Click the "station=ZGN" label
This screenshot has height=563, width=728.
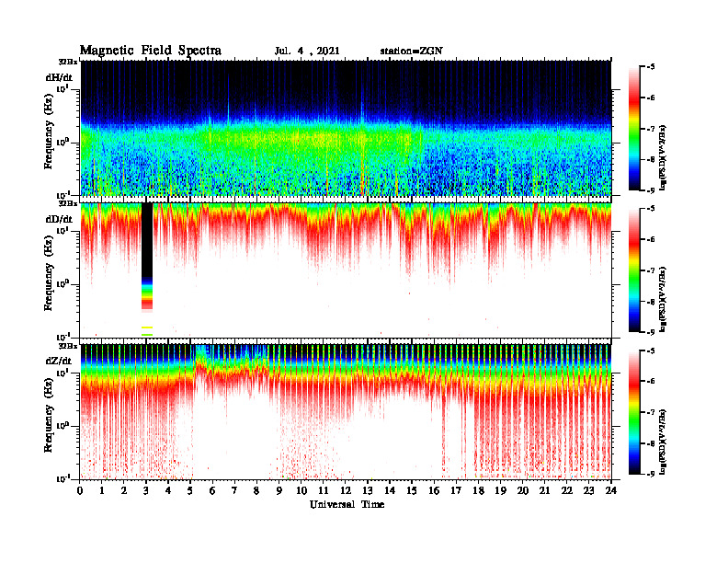click(x=412, y=52)
